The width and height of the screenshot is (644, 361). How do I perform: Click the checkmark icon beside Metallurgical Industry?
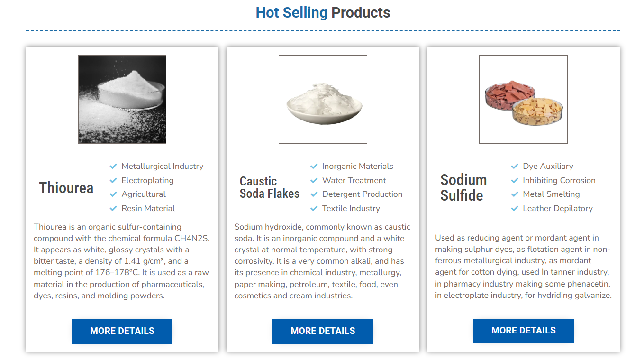pyautogui.click(x=113, y=167)
